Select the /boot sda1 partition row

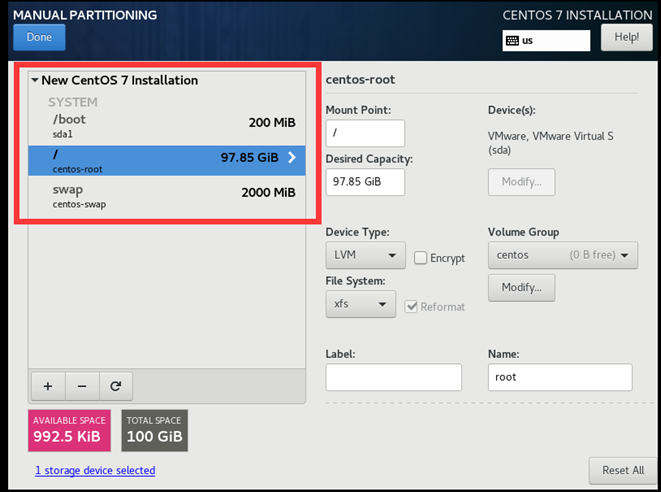(x=167, y=126)
